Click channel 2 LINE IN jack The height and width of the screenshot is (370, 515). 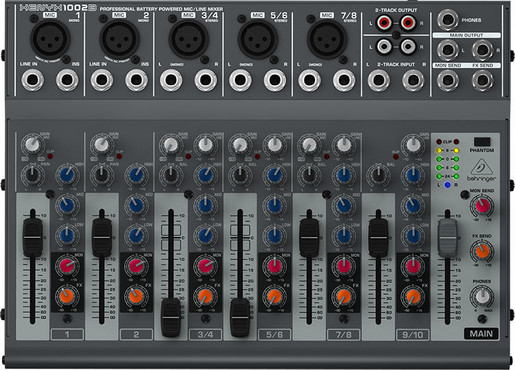pyautogui.click(x=102, y=80)
